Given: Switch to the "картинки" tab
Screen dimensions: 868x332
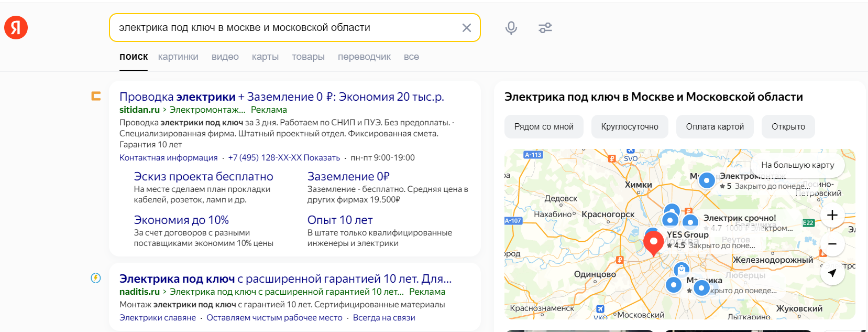Looking at the screenshot, I should [178, 57].
